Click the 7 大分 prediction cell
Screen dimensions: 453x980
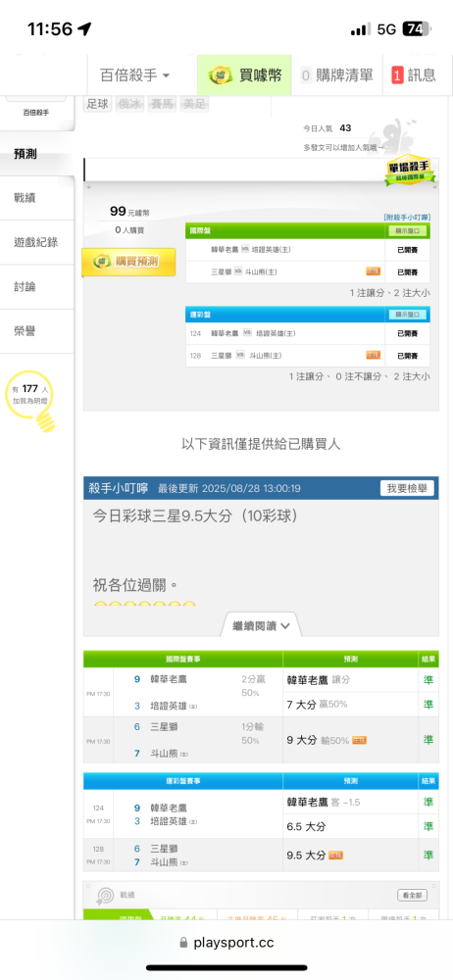point(351,705)
